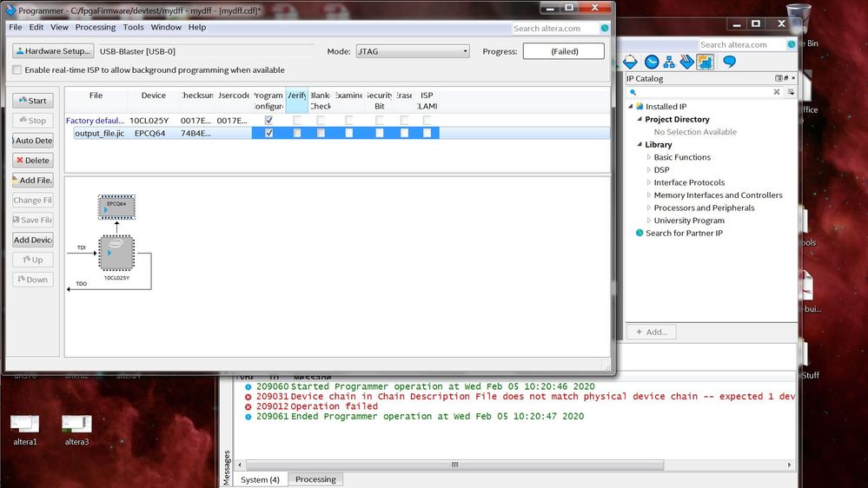Open the IP Catalog toolbar icon
The width and height of the screenshot is (868, 488).
pyautogui.click(x=705, y=62)
